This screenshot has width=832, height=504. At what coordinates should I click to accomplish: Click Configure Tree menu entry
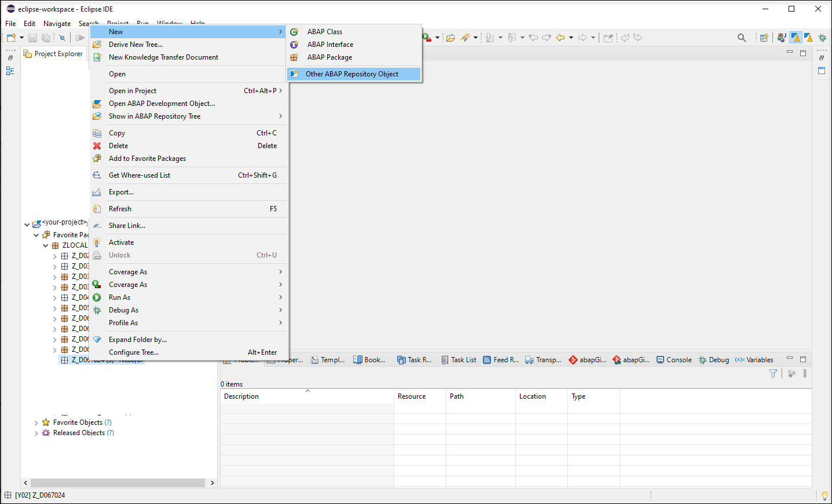[x=189, y=352]
